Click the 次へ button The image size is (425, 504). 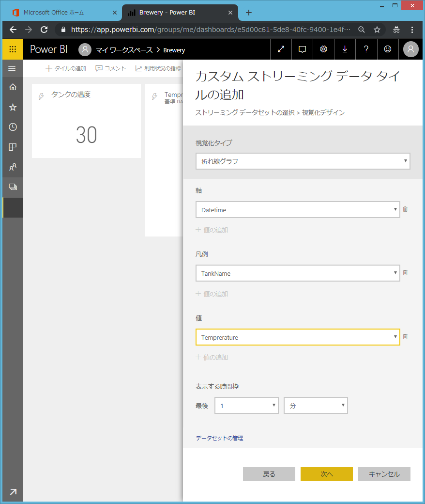point(326,474)
